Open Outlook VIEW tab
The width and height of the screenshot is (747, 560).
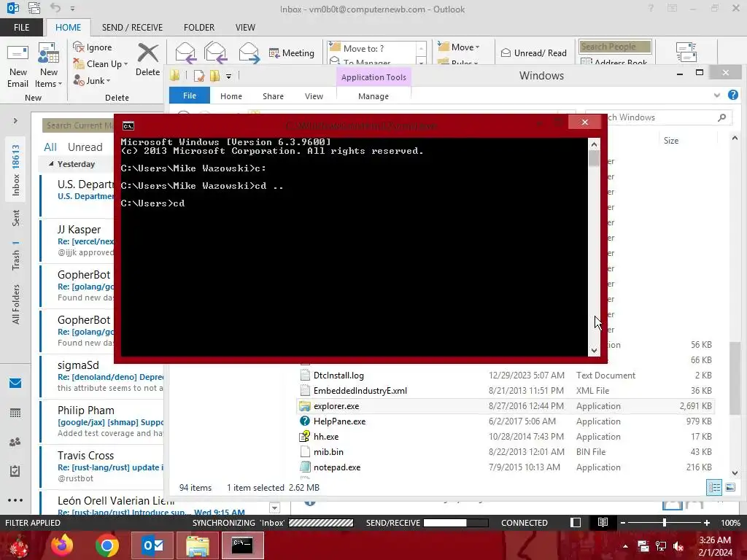click(245, 27)
